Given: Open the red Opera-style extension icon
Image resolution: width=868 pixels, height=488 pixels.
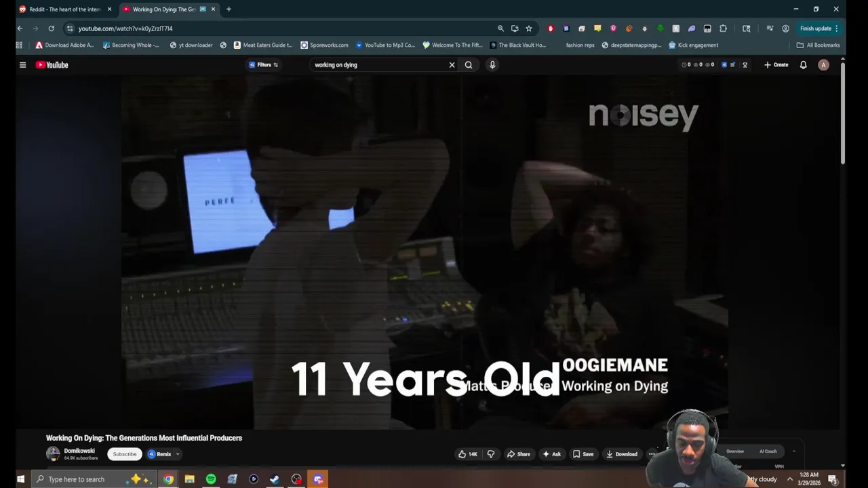Looking at the screenshot, I should (x=551, y=28).
